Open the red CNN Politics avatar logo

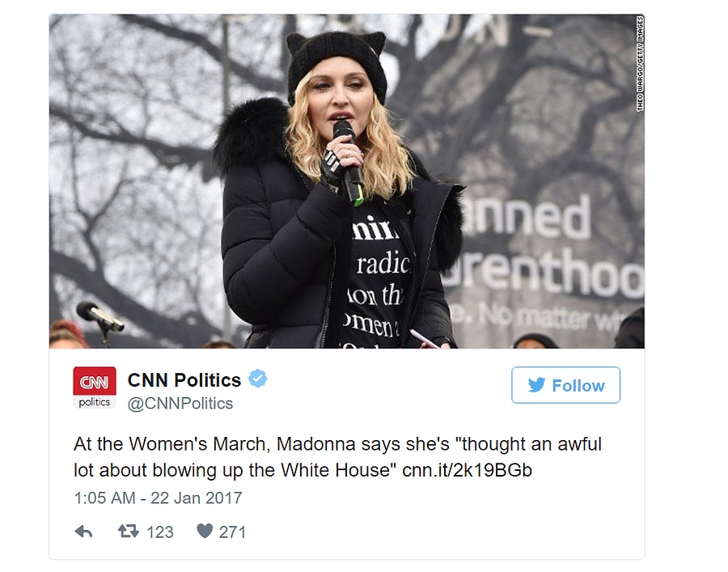(x=95, y=388)
